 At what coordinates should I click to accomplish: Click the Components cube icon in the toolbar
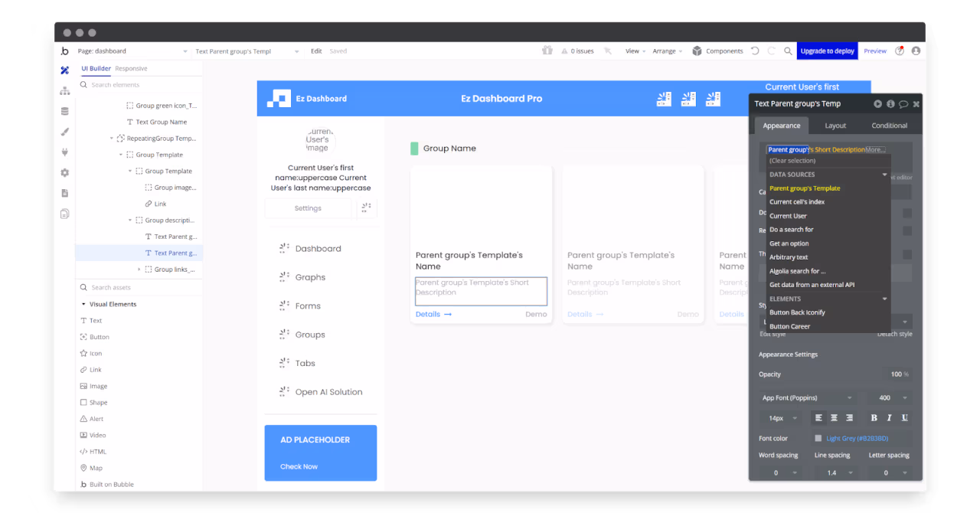(697, 51)
